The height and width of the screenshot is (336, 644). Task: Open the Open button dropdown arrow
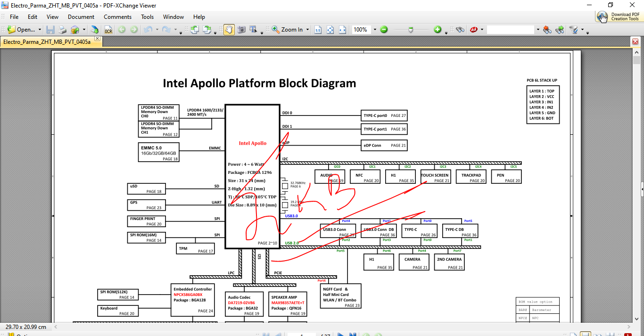pyautogui.click(x=40, y=29)
